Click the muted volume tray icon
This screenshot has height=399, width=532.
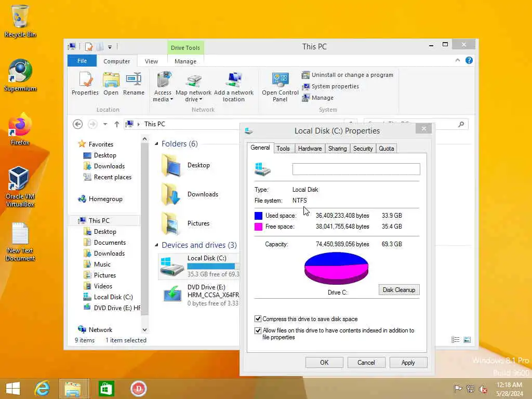click(x=483, y=389)
